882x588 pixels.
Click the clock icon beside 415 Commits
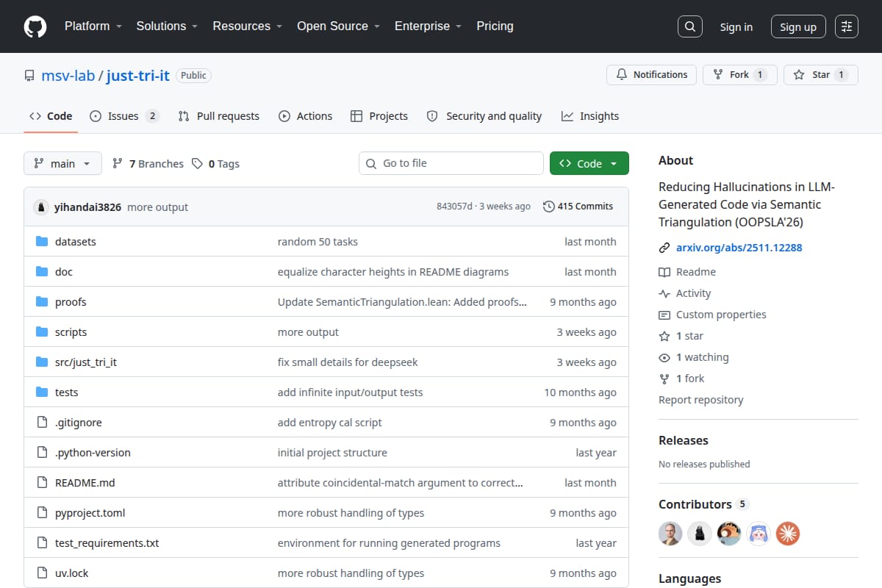click(548, 207)
